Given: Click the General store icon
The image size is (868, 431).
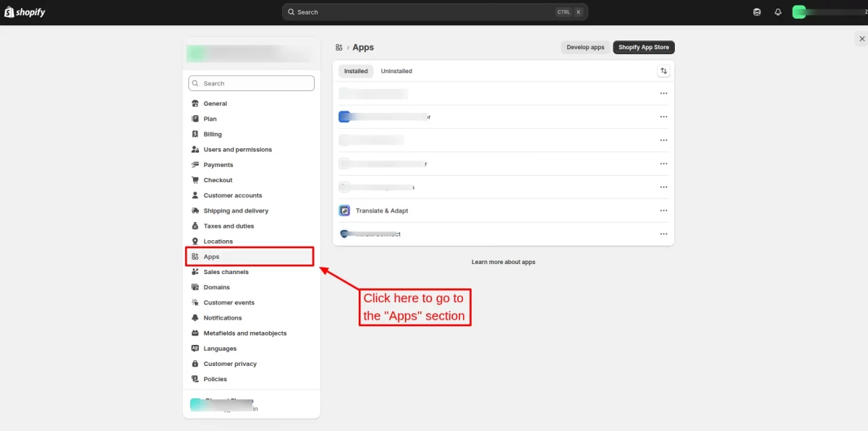Looking at the screenshot, I should (x=195, y=103).
